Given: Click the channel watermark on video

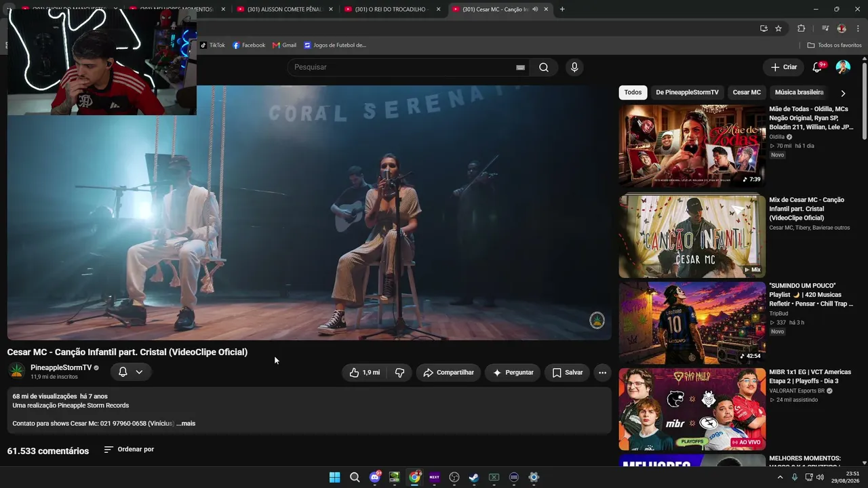Looking at the screenshot, I should [x=597, y=320].
